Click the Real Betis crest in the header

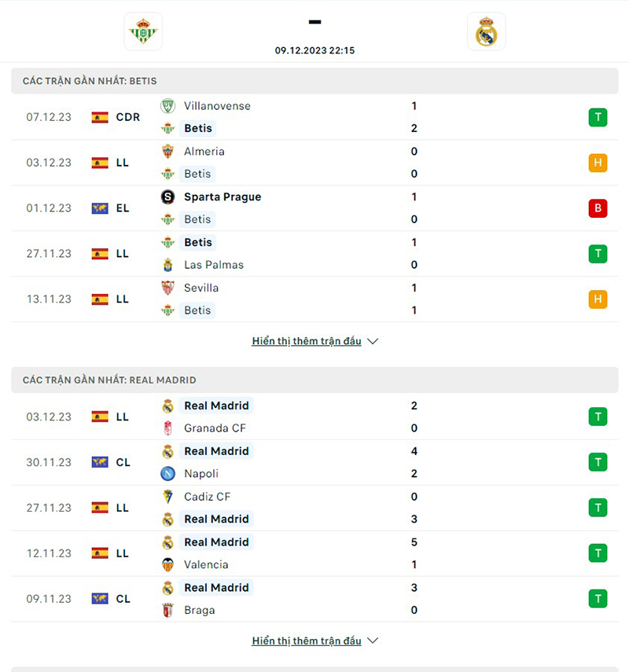coord(143,31)
